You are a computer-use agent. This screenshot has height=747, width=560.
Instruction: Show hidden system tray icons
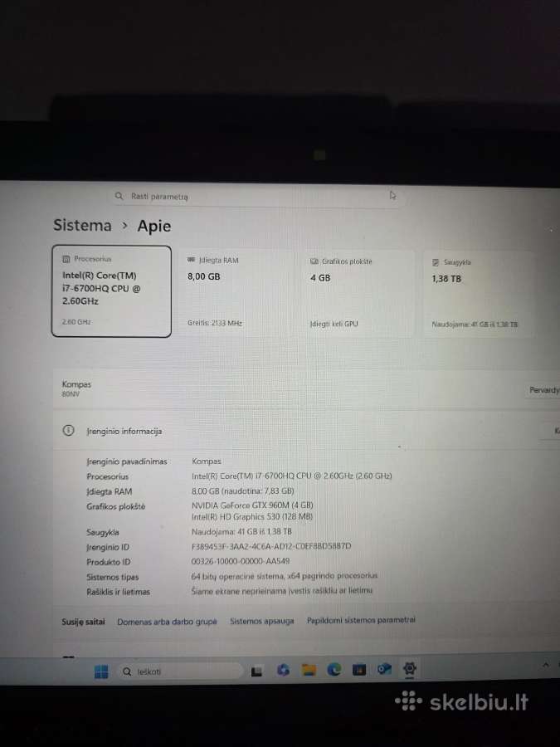coord(546,664)
